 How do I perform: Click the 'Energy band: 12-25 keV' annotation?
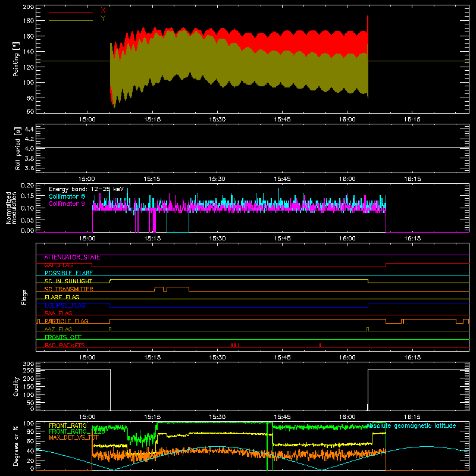[x=86, y=189]
